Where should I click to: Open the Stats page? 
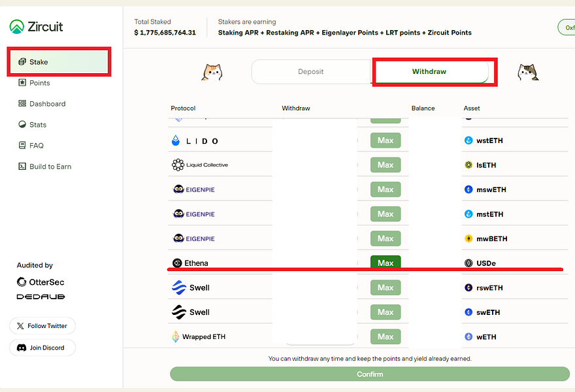(32, 125)
